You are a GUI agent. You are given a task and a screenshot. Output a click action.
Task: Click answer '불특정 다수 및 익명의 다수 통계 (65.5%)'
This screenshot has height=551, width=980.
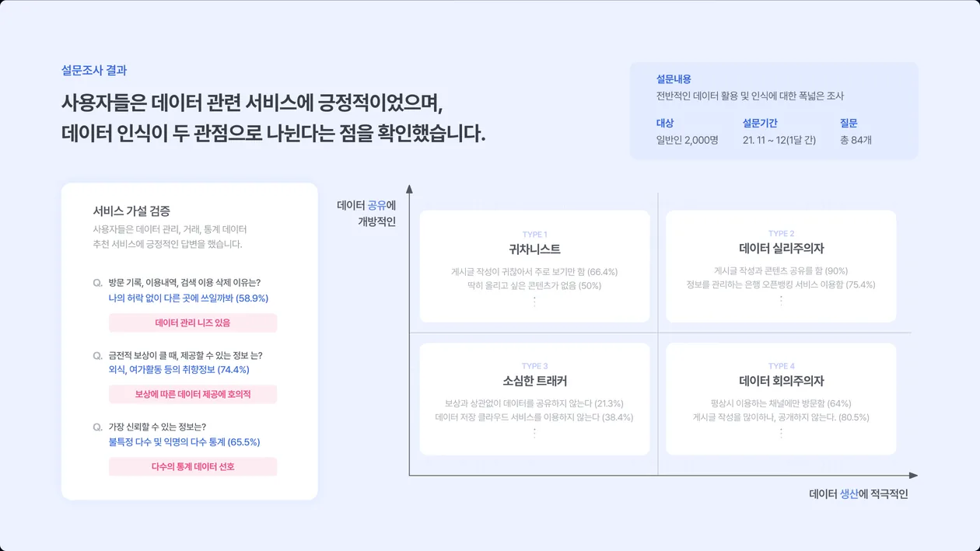pos(184,442)
